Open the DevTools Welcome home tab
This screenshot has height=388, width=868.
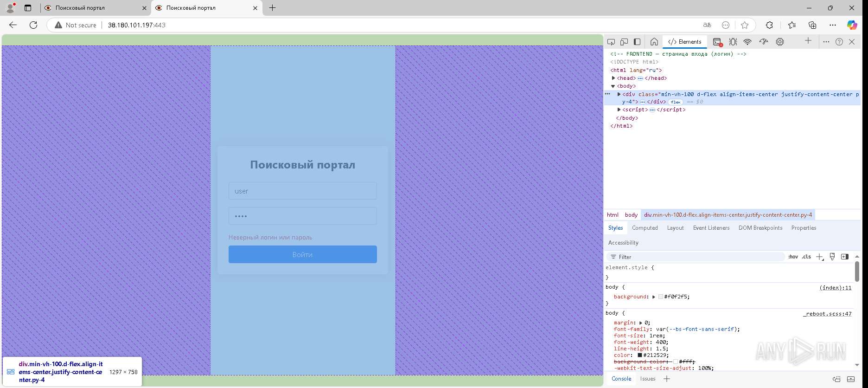pyautogui.click(x=654, y=42)
